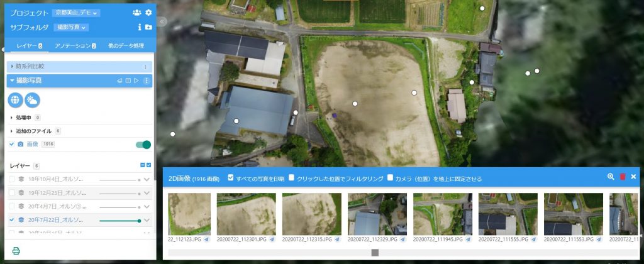Expand 18年10月4日_オルソ layer chevron

pyautogui.click(x=147, y=179)
